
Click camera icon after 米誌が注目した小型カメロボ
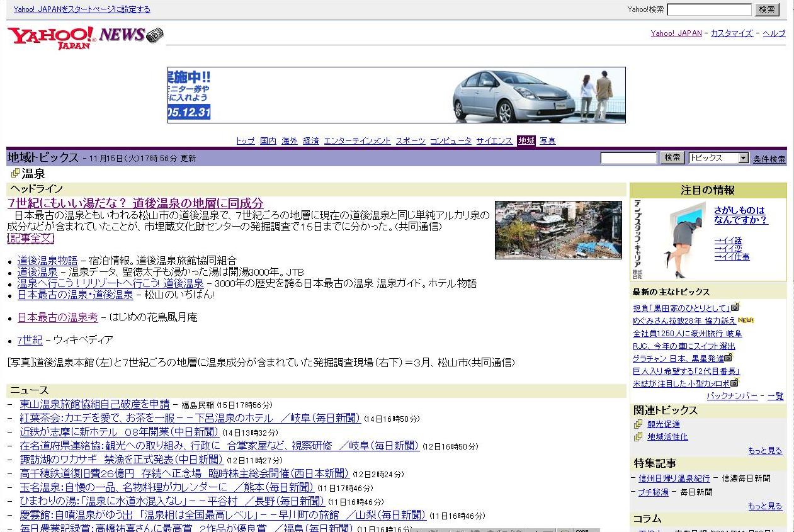735,383
